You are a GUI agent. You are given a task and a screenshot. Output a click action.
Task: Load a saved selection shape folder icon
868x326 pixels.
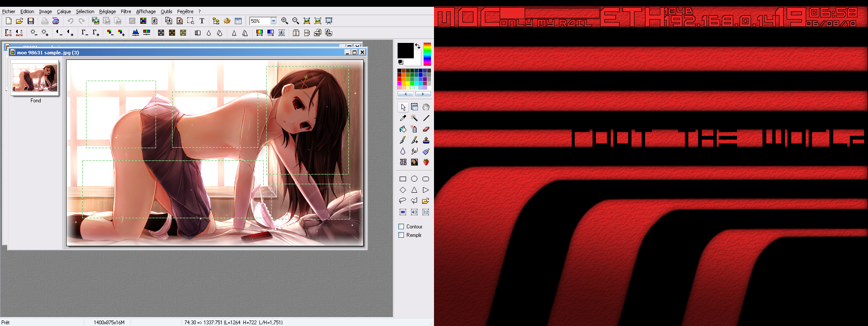[426, 201]
